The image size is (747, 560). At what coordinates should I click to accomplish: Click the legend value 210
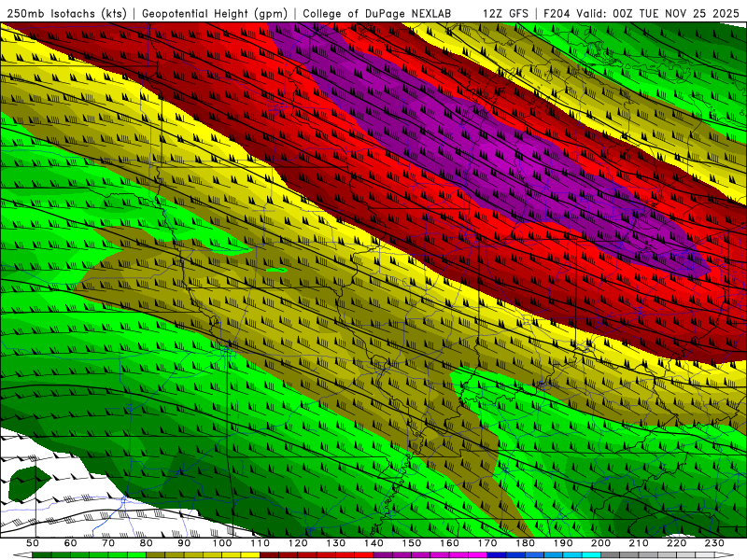pyautogui.click(x=639, y=543)
